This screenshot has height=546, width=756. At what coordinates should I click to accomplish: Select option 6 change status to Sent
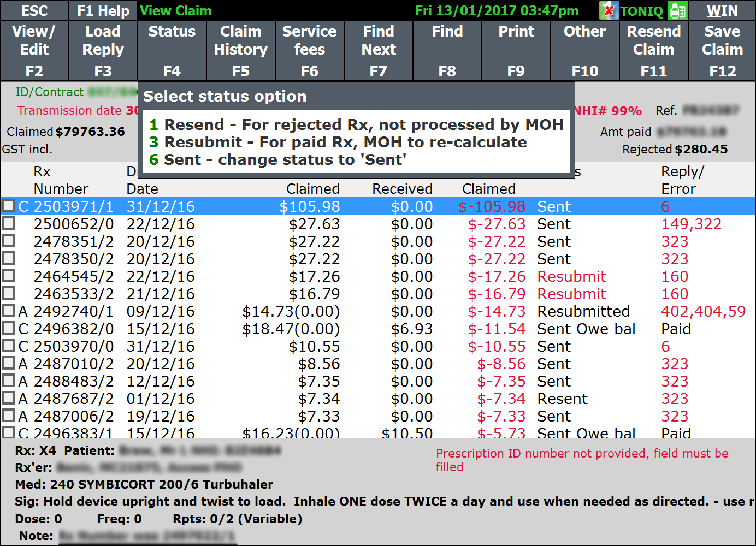277,159
